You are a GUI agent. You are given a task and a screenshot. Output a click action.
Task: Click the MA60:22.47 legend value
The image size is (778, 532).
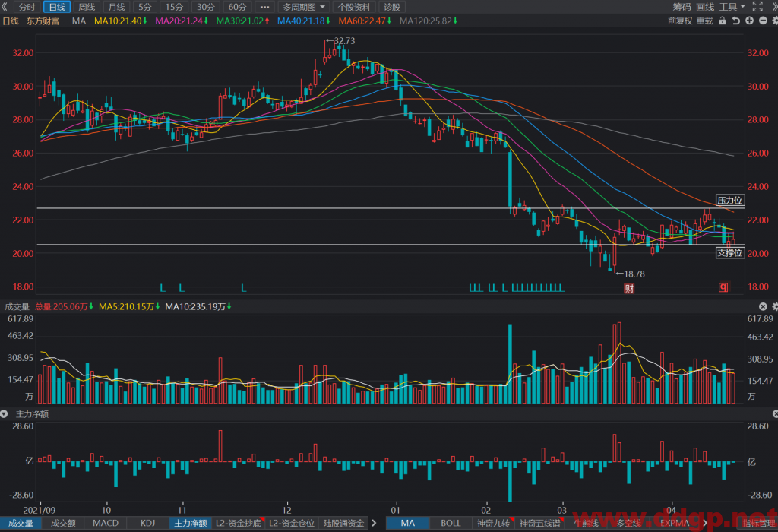(x=365, y=21)
